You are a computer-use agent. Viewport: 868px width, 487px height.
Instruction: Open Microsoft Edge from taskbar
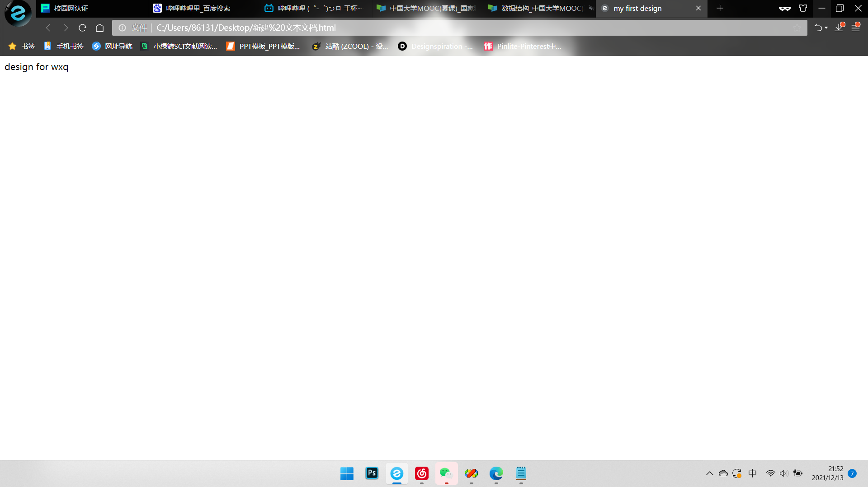(x=496, y=473)
